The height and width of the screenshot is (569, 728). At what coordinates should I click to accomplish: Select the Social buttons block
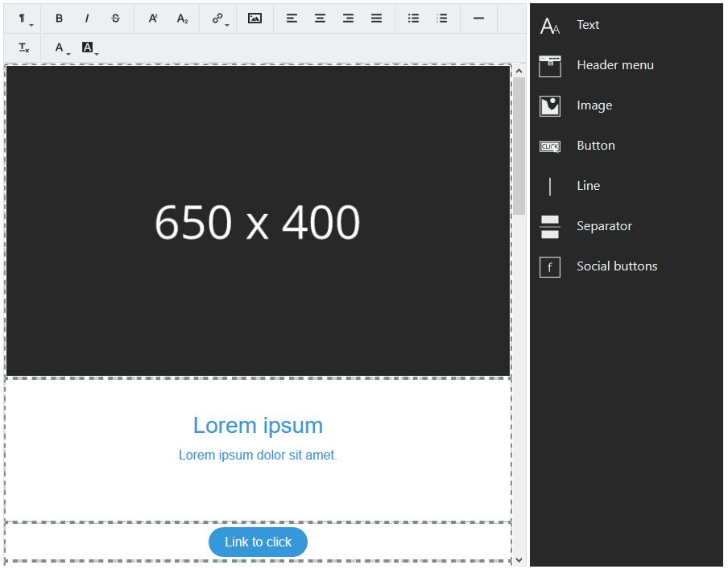tap(616, 266)
